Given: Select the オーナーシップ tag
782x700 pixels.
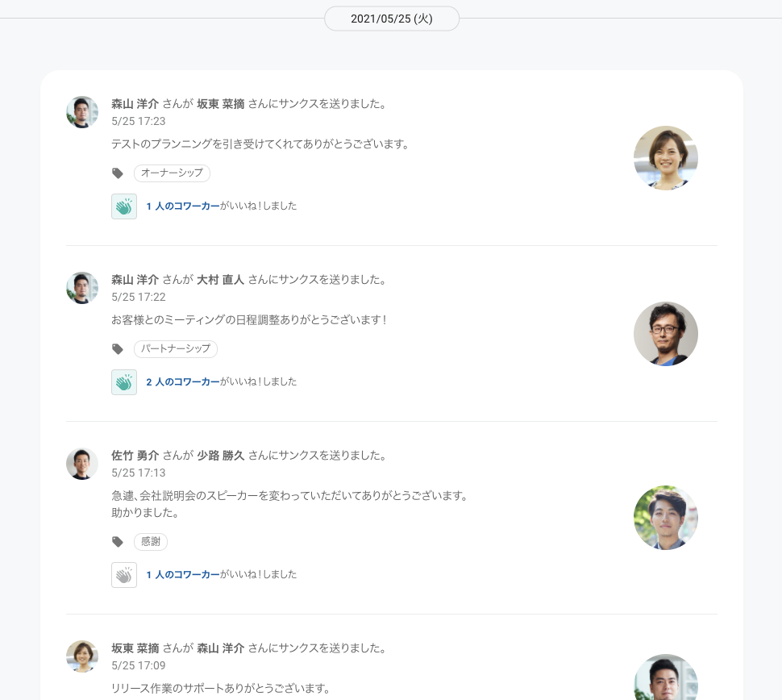Looking at the screenshot, I should coord(172,173).
